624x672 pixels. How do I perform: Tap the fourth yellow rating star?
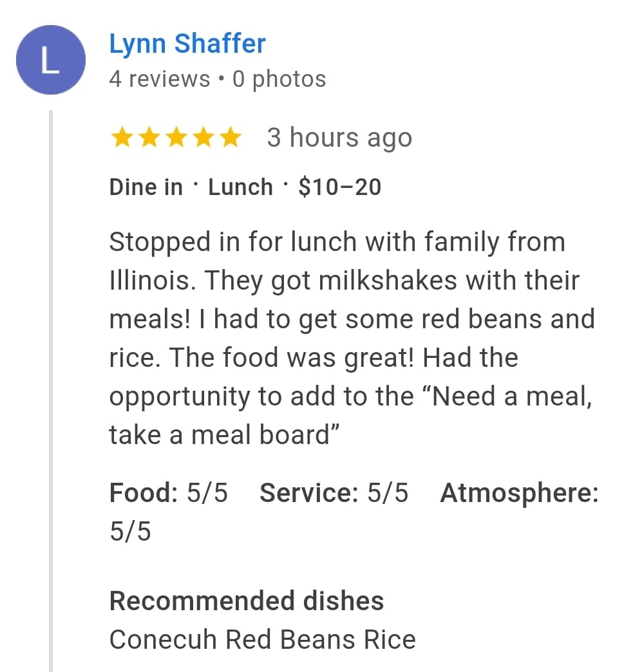(204, 138)
